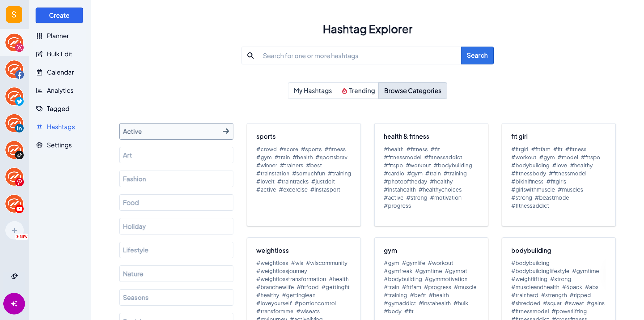644x320 pixels.
Task: Open the Tagged section
Action: tap(58, 109)
